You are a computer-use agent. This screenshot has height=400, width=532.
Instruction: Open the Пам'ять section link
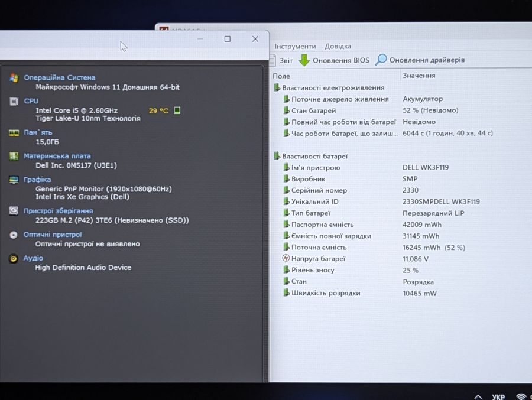coord(38,132)
